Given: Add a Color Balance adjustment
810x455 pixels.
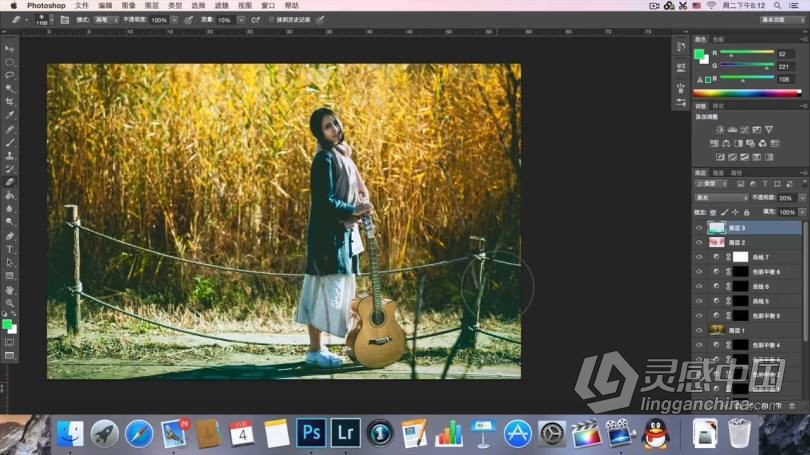Looking at the screenshot, I should [726, 144].
